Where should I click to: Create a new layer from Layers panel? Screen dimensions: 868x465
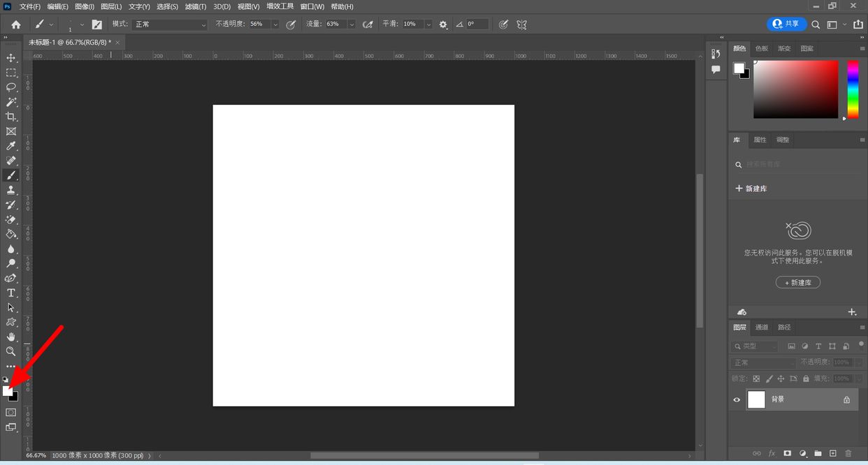[832, 454]
